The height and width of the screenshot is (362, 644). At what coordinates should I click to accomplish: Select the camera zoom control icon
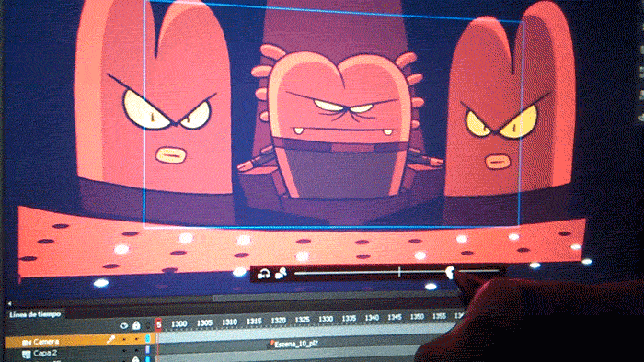click(x=281, y=273)
